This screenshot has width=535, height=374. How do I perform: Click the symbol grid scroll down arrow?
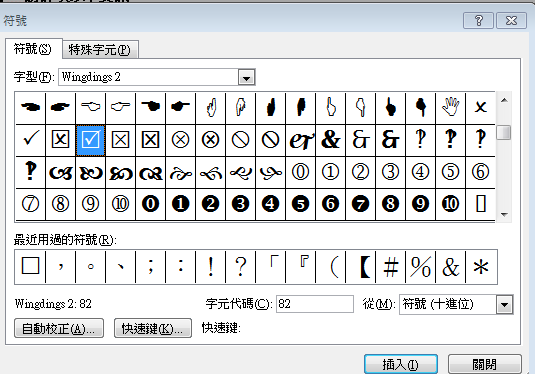click(504, 214)
